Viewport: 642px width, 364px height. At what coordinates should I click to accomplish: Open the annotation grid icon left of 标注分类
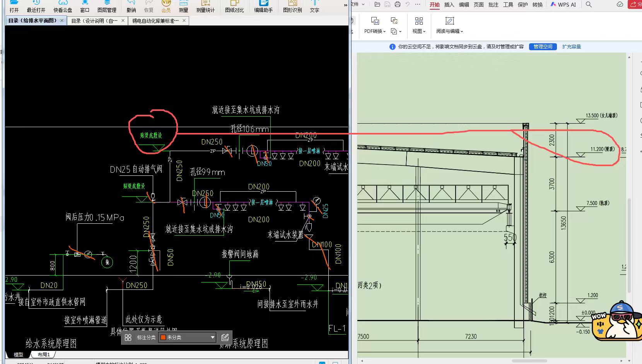pos(128,337)
